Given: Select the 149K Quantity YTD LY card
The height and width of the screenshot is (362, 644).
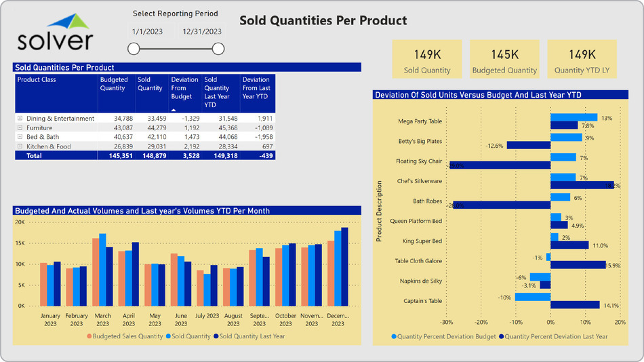Looking at the screenshot, I should [582, 60].
